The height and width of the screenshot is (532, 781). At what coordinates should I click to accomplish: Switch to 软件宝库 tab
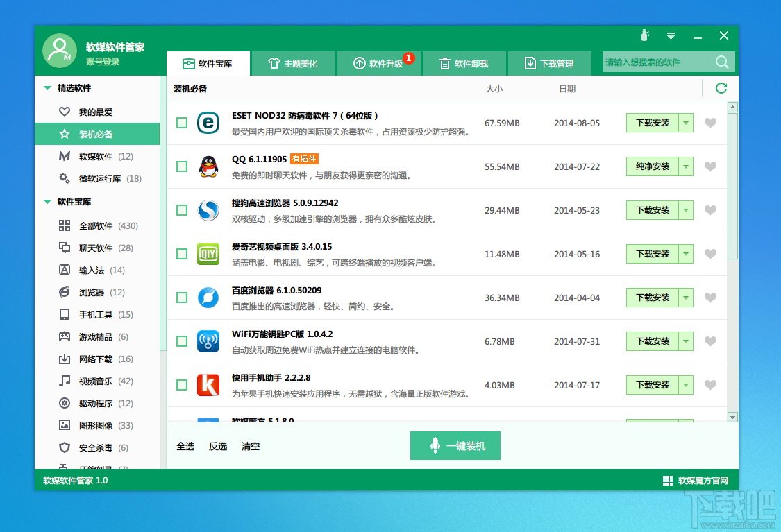(208, 63)
